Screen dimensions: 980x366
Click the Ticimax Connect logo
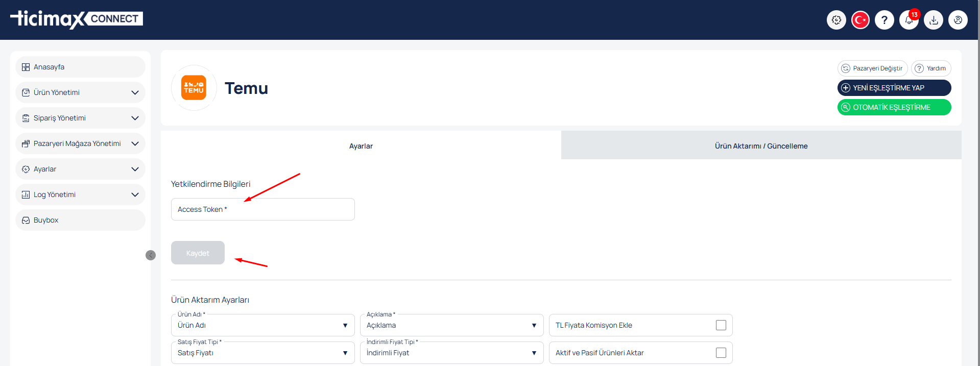click(77, 19)
